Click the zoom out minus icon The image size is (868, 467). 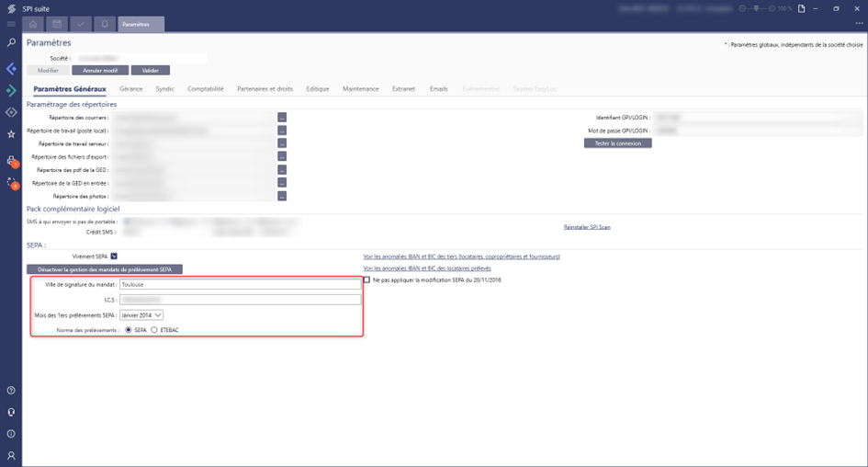coord(742,9)
